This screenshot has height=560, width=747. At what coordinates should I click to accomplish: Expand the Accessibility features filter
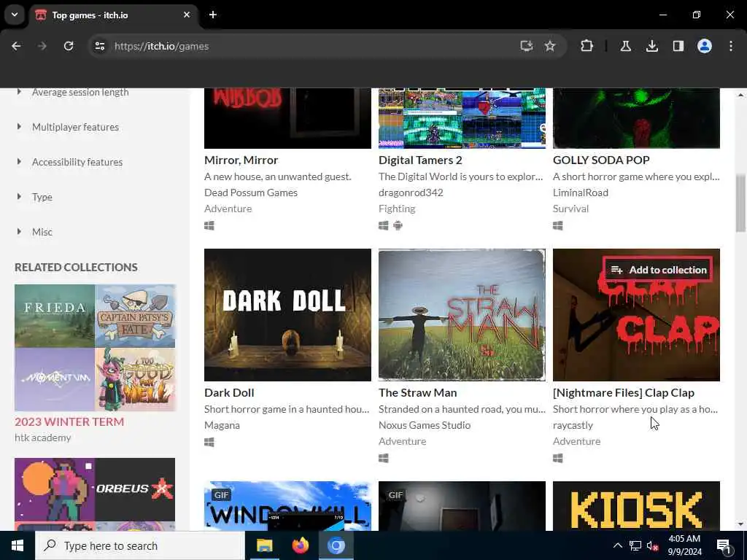(77, 162)
